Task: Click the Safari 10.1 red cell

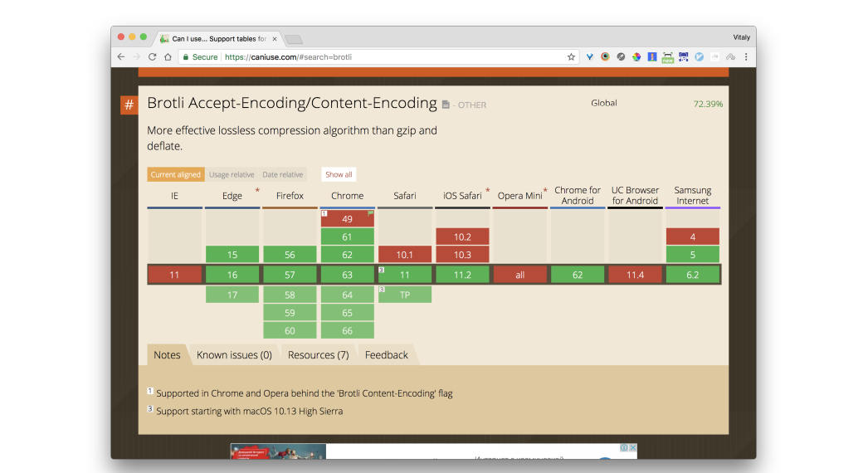Action: pyautogui.click(x=405, y=255)
